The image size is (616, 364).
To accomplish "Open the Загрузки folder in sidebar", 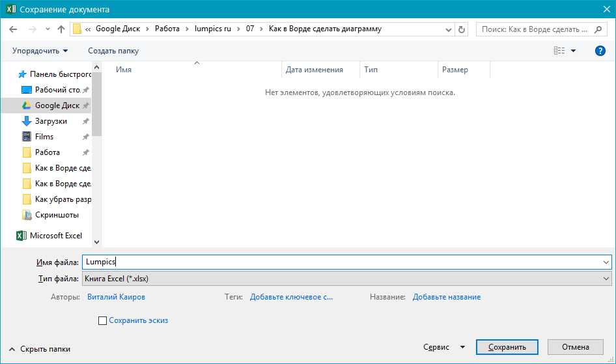I will (51, 121).
